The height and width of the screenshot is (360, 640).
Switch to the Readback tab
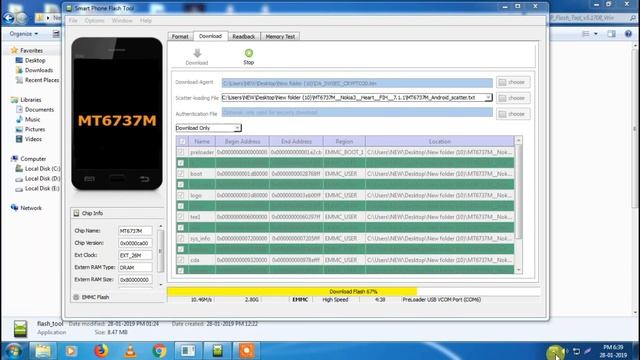coord(244,36)
